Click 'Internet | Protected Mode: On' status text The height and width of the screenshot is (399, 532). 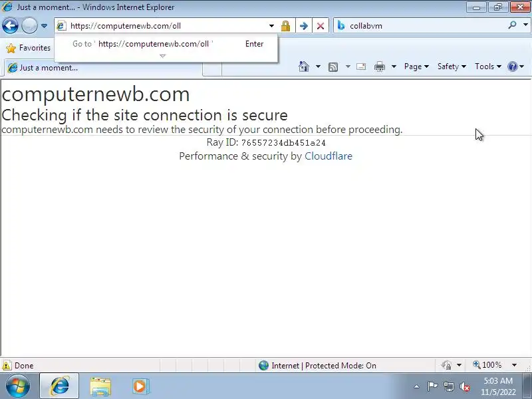[324, 366]
